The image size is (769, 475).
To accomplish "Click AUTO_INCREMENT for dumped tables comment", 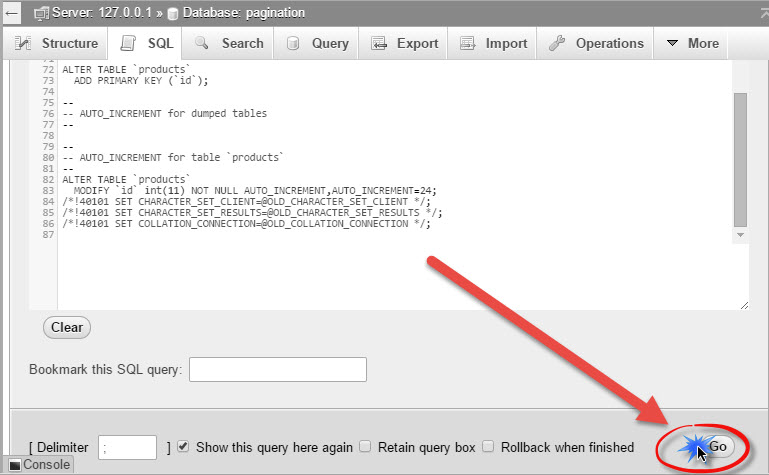I will click(165, 114).
